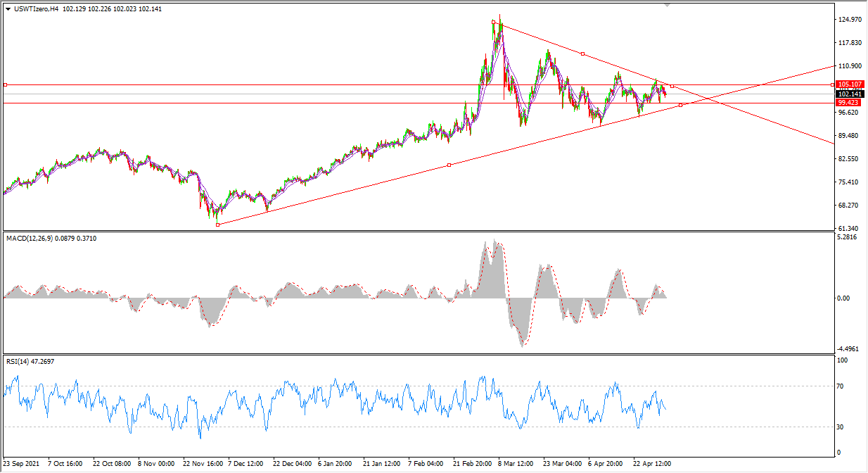Click the black 102.141 current price label

[849, 94]
